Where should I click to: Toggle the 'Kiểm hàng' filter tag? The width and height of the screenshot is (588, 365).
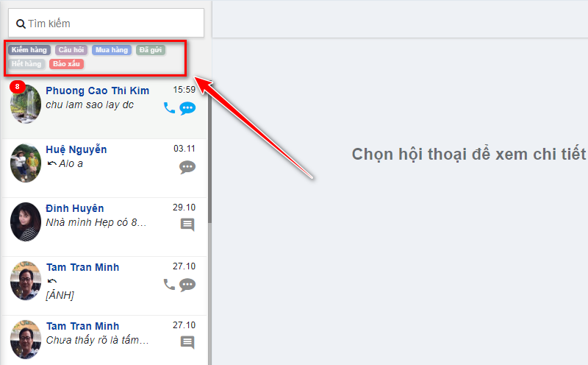point(29,50)
